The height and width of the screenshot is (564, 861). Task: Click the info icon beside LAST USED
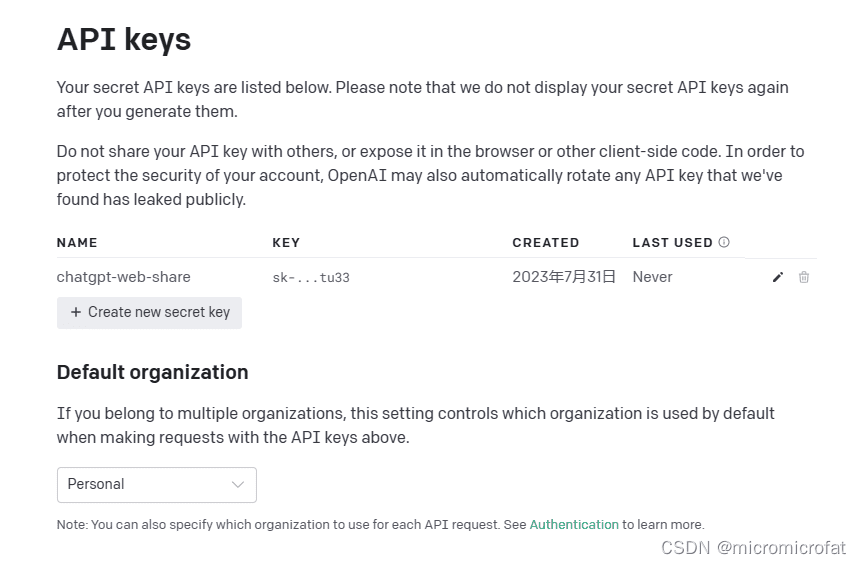click(x=724, y=242)
